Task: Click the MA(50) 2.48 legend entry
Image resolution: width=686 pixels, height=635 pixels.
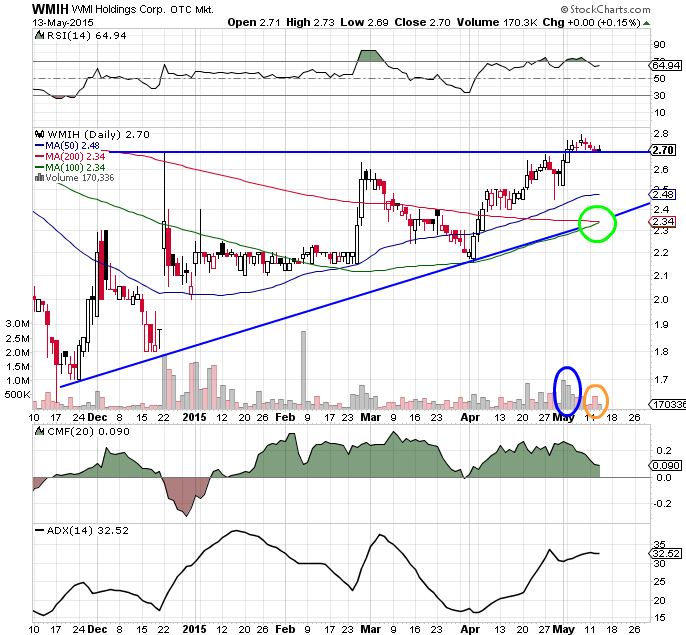Action: pos(73,146)
